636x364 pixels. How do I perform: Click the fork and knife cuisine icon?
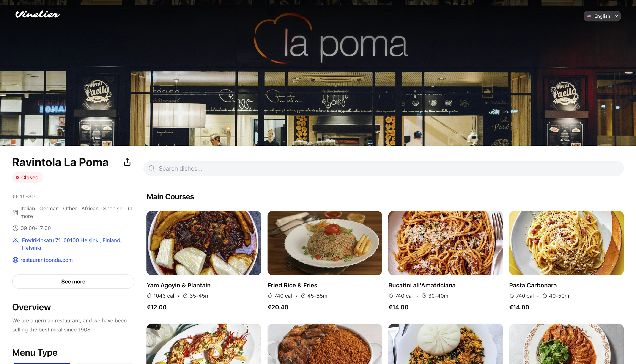coord(16,212)
